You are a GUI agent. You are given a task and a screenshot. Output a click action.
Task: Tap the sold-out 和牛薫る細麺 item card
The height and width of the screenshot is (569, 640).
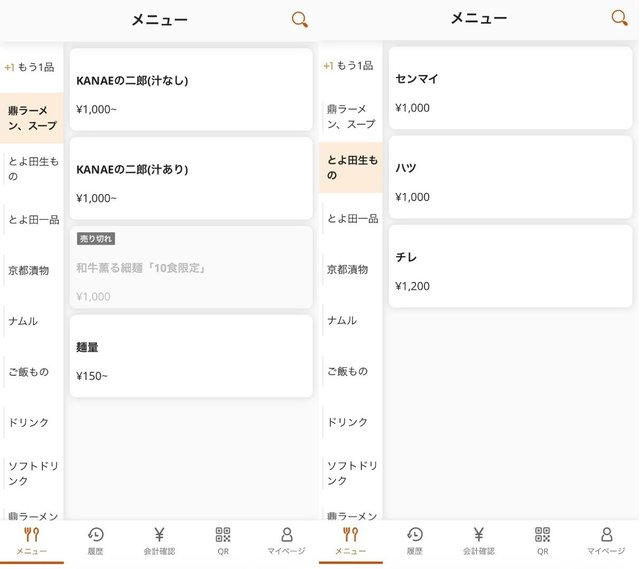click(x=190, y=267)
